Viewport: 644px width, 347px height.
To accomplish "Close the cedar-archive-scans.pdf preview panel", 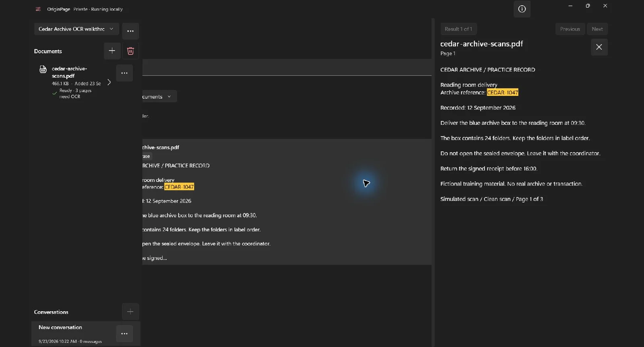I will point(599,47).
